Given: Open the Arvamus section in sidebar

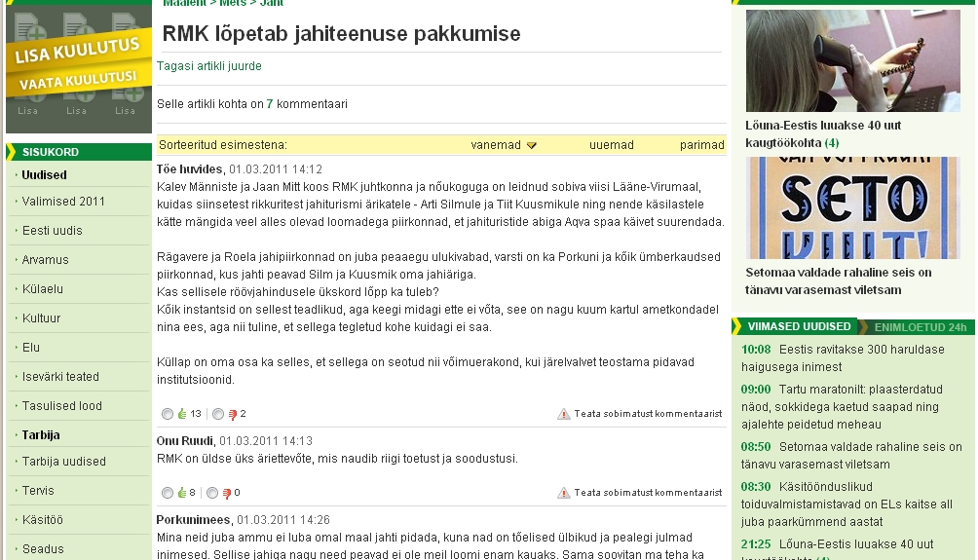Looking at the screenshot, I should 46,260.
